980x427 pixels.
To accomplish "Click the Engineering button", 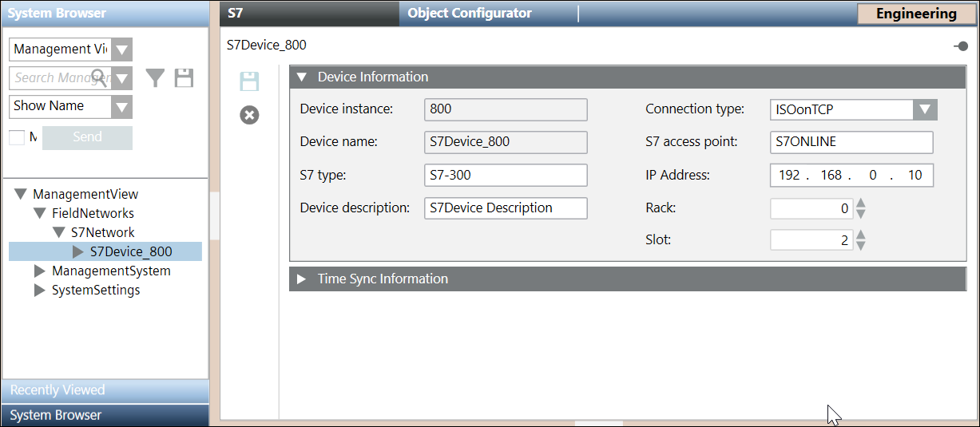I will tap(915, 14).
